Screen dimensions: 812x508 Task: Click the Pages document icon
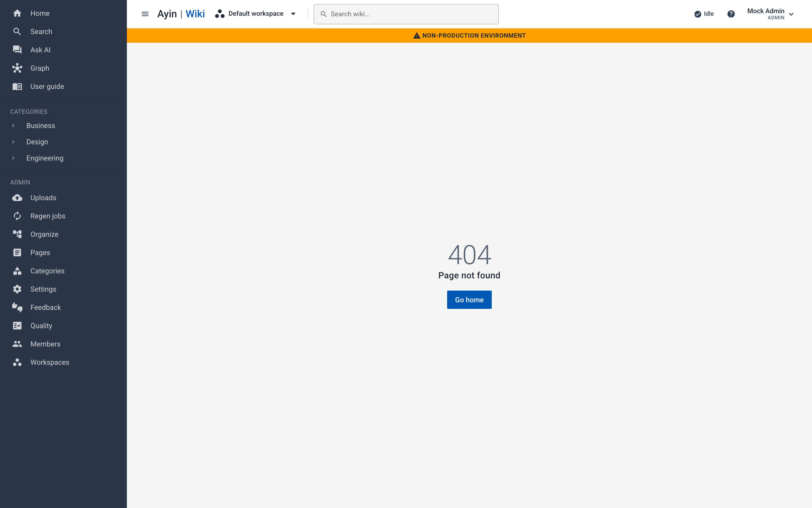[17, 253]
